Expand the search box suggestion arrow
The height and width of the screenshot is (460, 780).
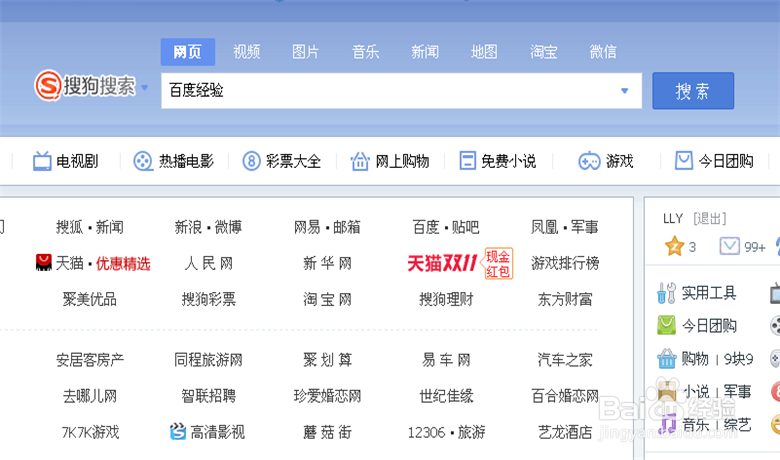624,91
